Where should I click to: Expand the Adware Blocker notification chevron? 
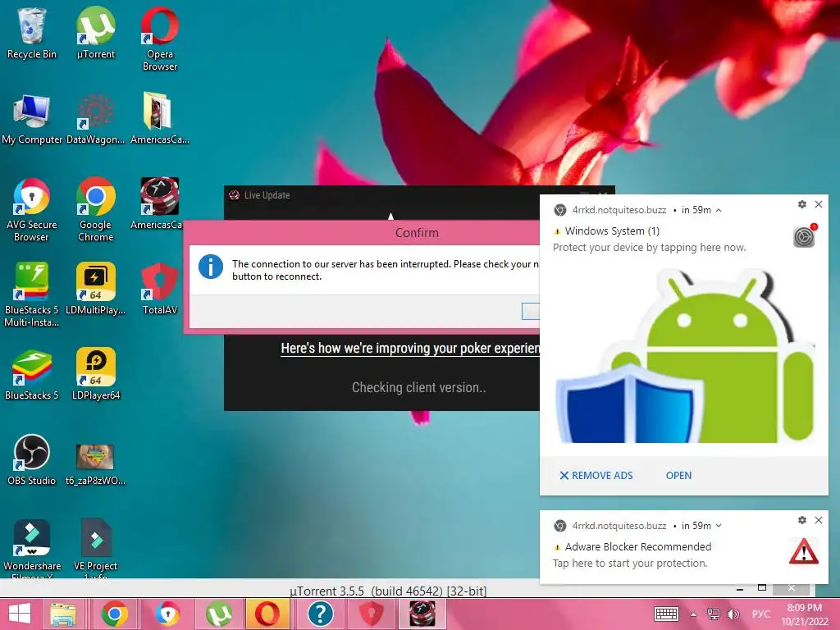click(719, 526)
